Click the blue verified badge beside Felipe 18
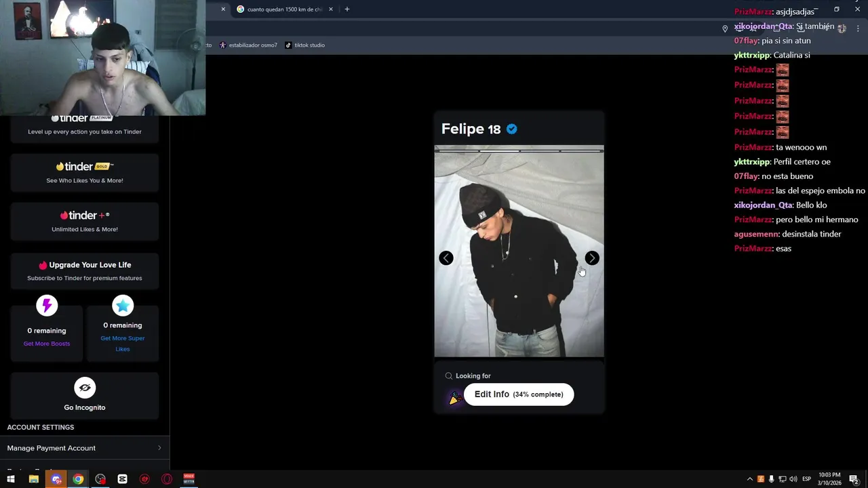 (x=512, y=129)
